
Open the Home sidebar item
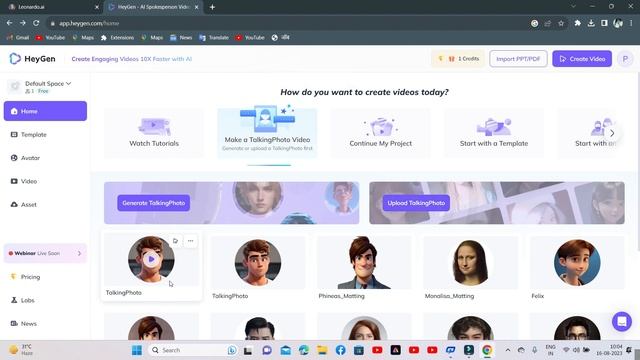point(45,111)
